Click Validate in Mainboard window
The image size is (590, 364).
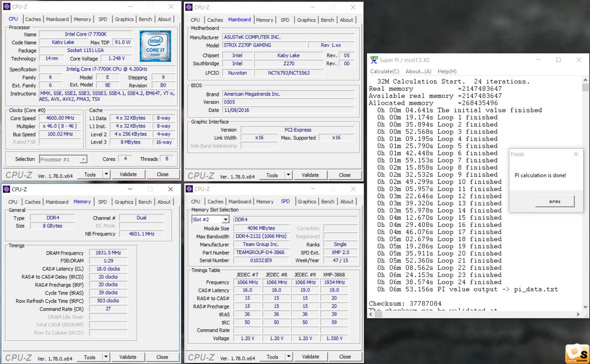310,175
